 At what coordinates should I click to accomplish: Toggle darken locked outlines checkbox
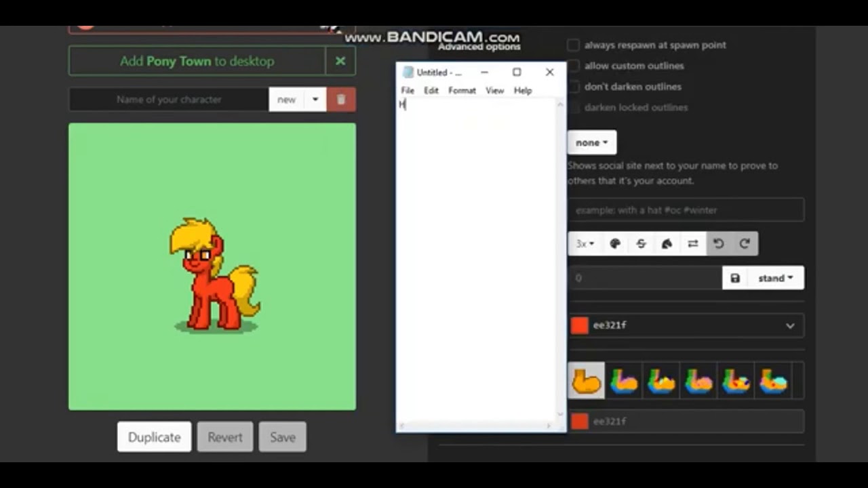pos(574,107)
